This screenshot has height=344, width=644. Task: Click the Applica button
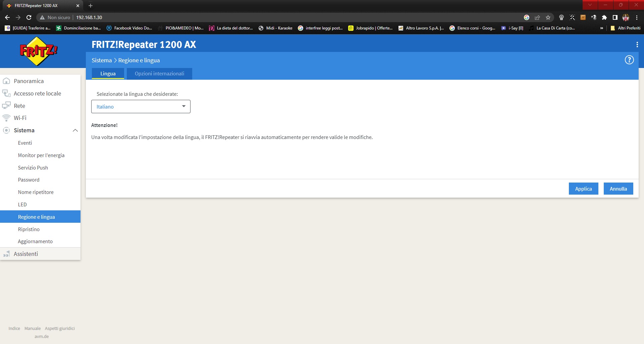point(584,189)
